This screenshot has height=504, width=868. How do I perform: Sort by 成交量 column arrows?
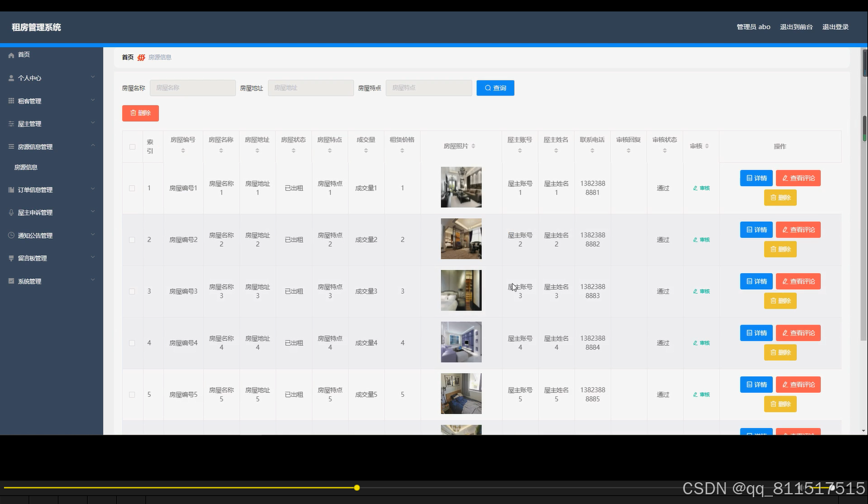(x=366, y=151)
